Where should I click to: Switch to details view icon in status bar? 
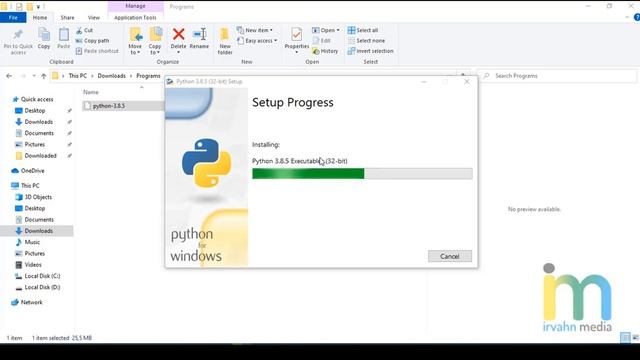pyautogui.click(x=625, y=338)
